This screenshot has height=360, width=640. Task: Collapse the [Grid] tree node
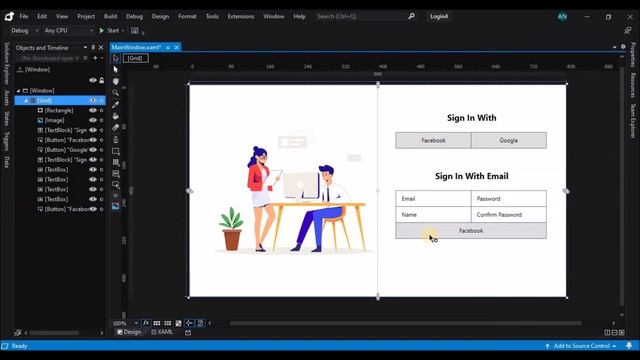click(26, 100)
